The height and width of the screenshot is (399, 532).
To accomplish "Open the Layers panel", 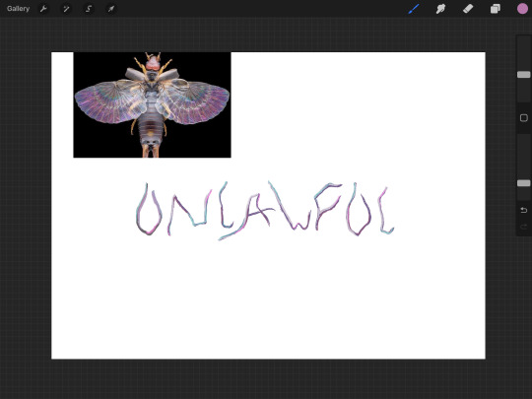I will pyautogui.click(x=495, y=9).
